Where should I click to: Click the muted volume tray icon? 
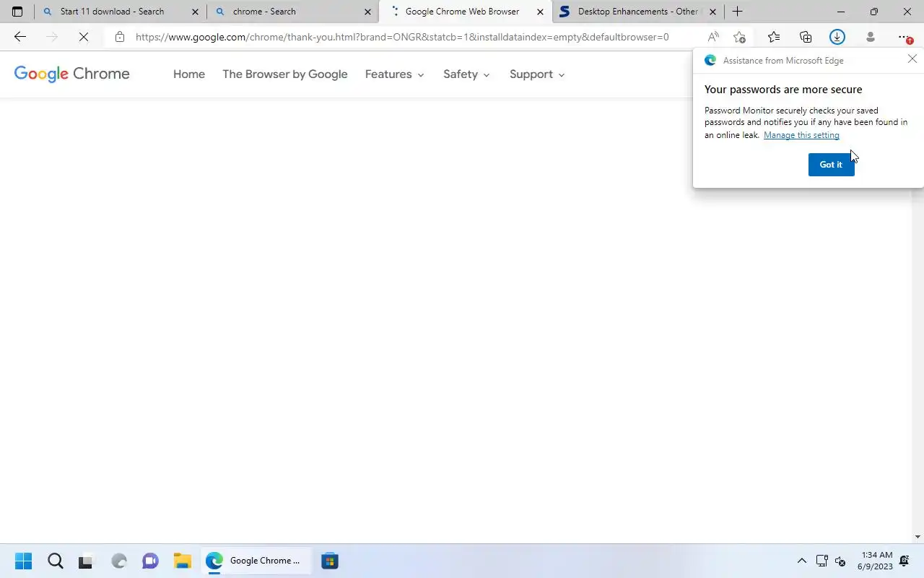pos(840,561)
